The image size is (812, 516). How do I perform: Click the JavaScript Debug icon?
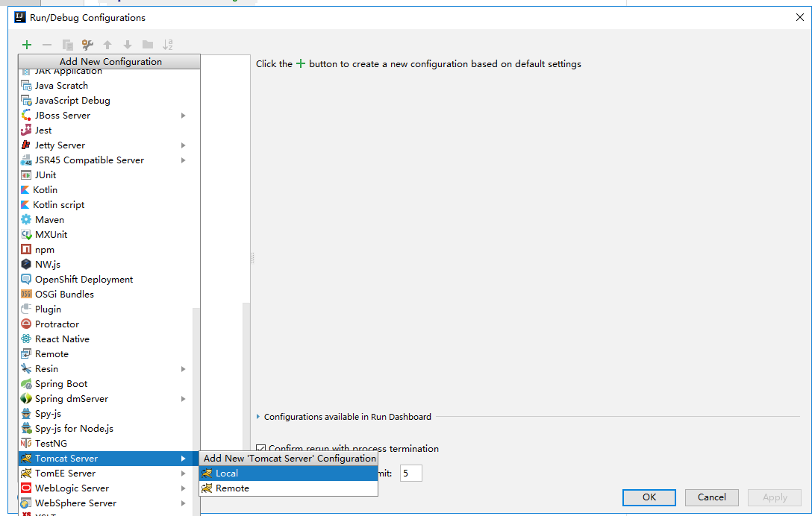point(26,101)
